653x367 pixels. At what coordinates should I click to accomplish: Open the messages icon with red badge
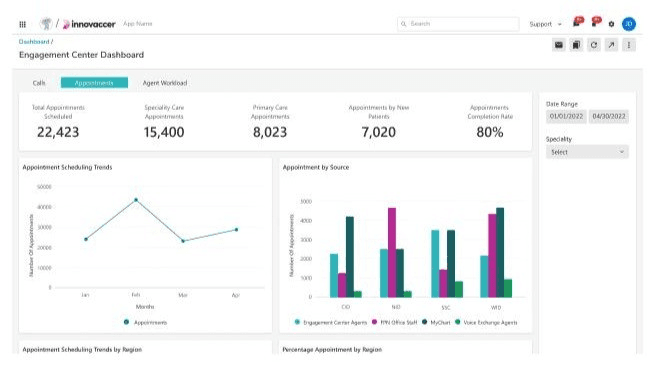click(578, 22)
